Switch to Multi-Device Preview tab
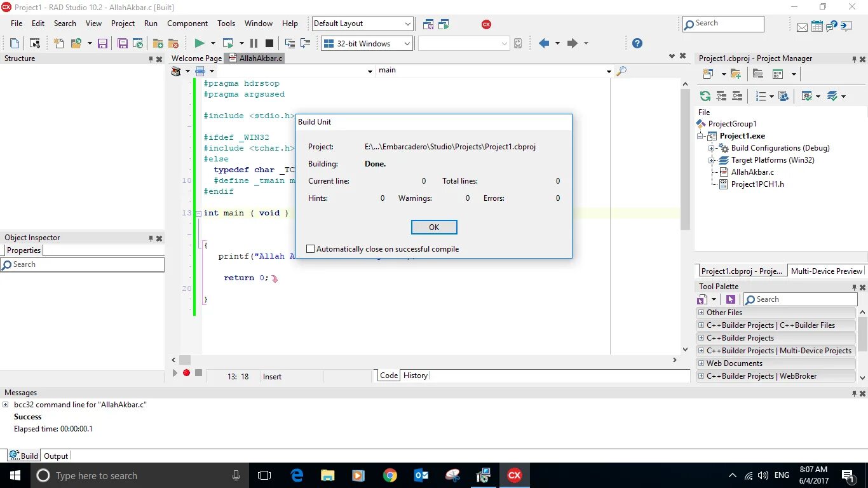The image size is (868, 488). pos(826,271)
